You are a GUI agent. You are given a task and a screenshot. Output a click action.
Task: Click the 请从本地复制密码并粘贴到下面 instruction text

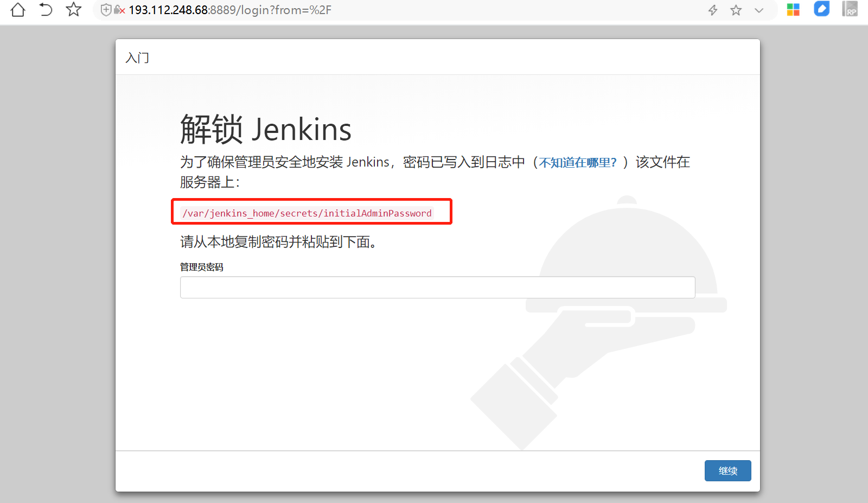(278, 241)
